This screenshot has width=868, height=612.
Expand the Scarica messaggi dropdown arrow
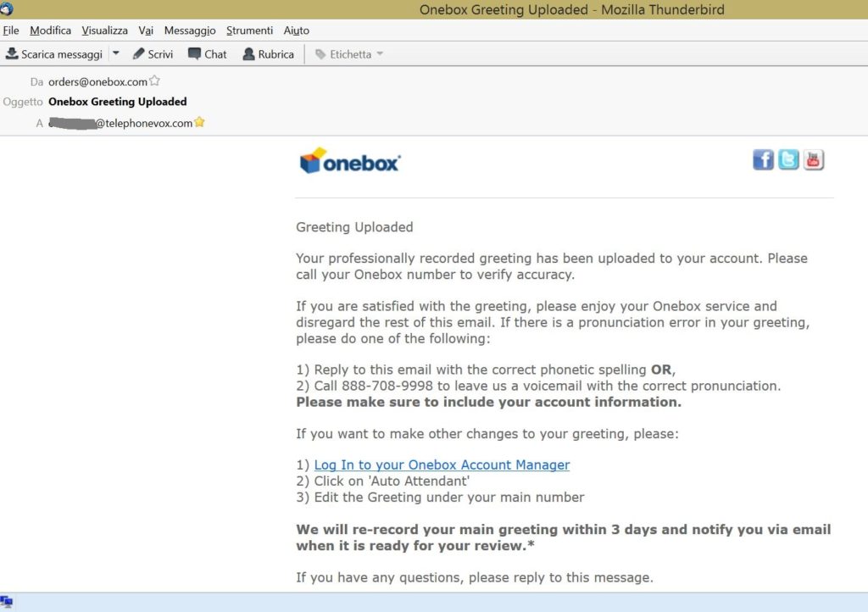116,53
